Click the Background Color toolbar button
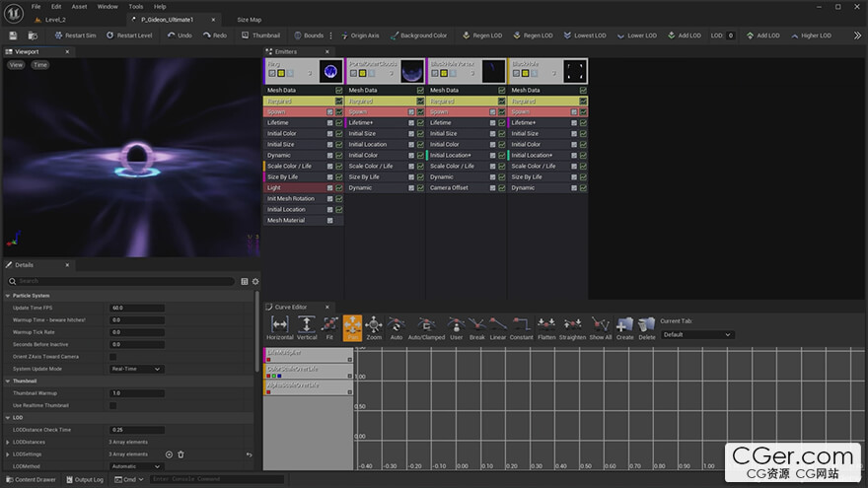This screenshot has height=488, width=868. pos(418,35)
